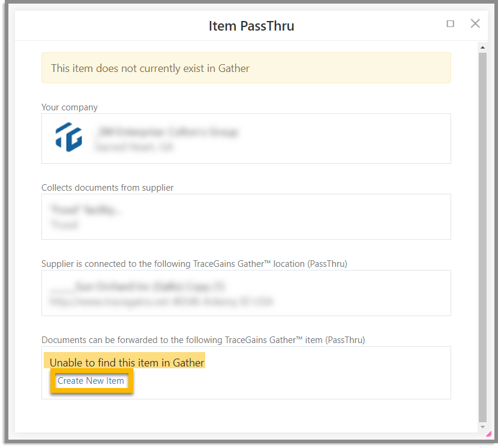Click 'Documents can be forwarded' label
The width and height of the screenshot is (498, 448).
coord(203,340)
